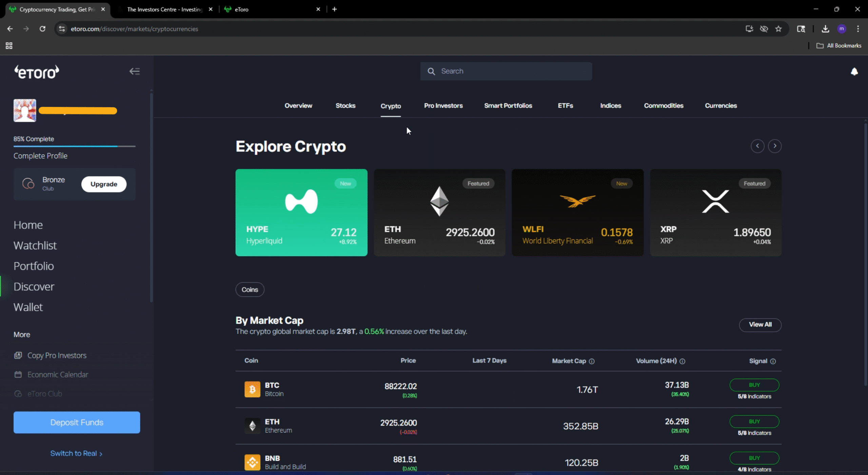
Task: Go to Home in sidebar
Action: click(28, 225)
